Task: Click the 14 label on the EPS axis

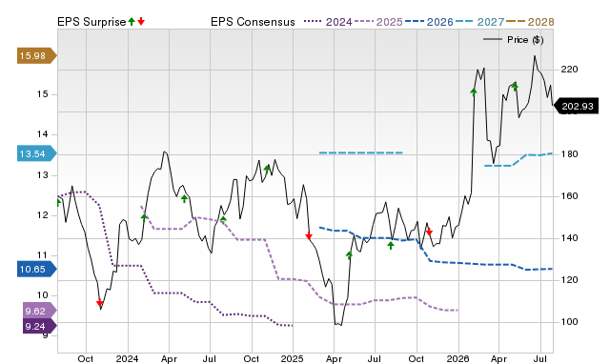Action: tap(42, 134)
